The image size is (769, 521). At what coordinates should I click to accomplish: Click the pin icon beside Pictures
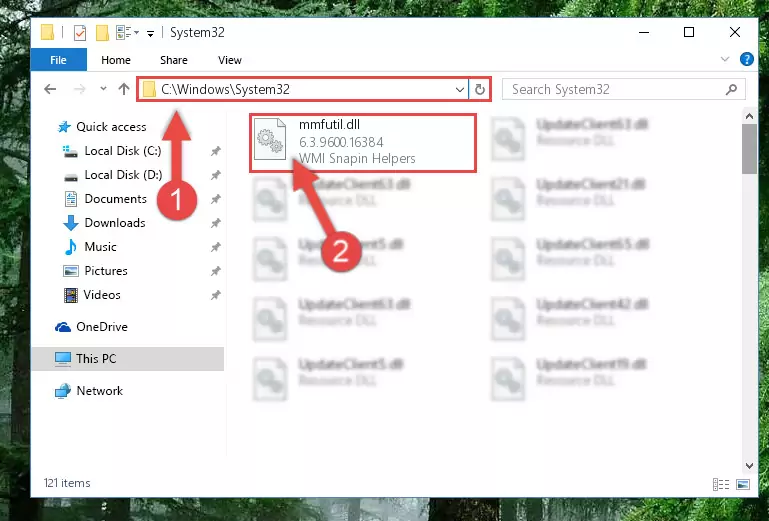215,271
